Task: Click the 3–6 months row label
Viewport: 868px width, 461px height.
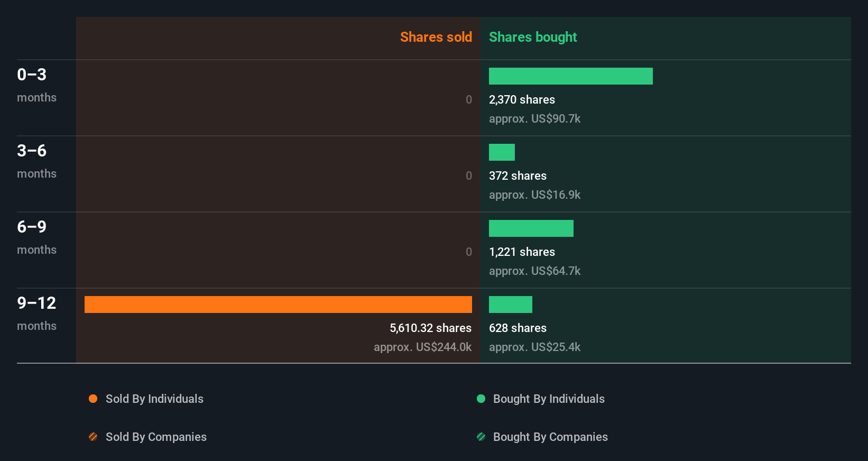Action: point(36,161)
